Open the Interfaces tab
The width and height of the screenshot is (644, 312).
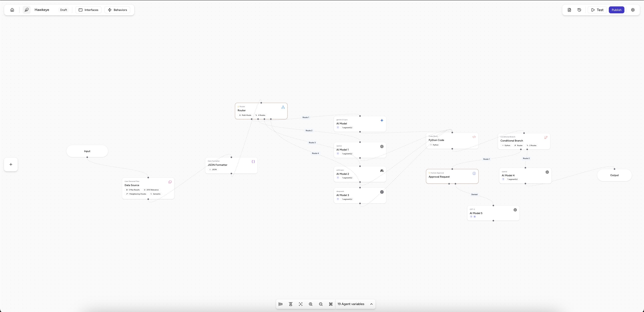(x=89, y=10)
